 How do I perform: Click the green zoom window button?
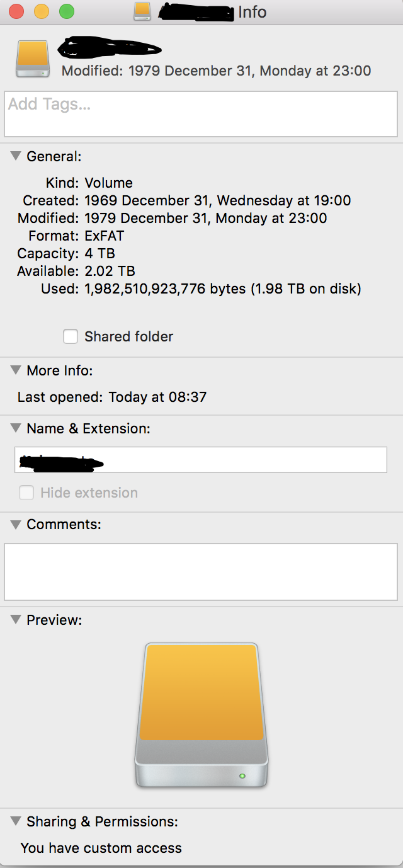click(66, 11)
